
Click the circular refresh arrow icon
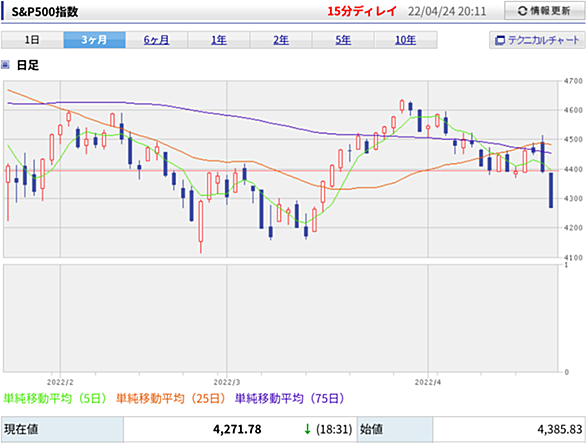coord(522,11)
